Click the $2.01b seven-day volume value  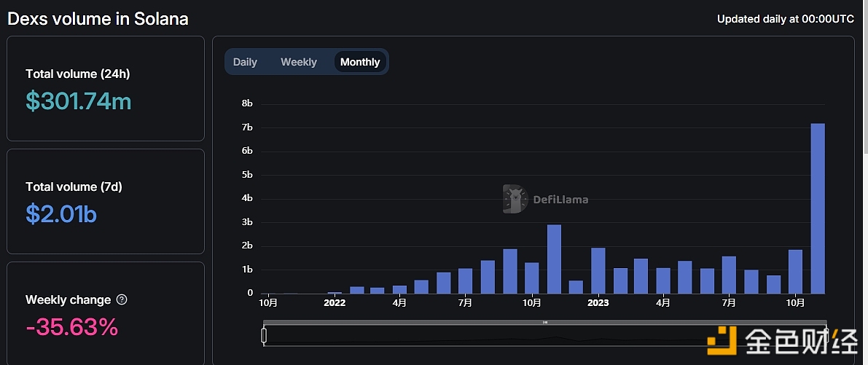(x=61, y=214)
